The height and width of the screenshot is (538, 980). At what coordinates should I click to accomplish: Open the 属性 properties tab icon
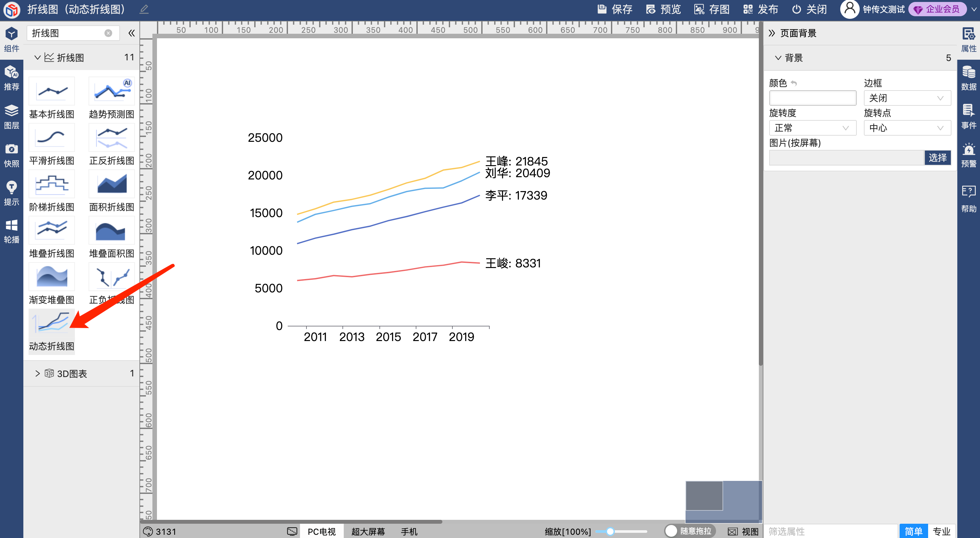coord(968,40)
